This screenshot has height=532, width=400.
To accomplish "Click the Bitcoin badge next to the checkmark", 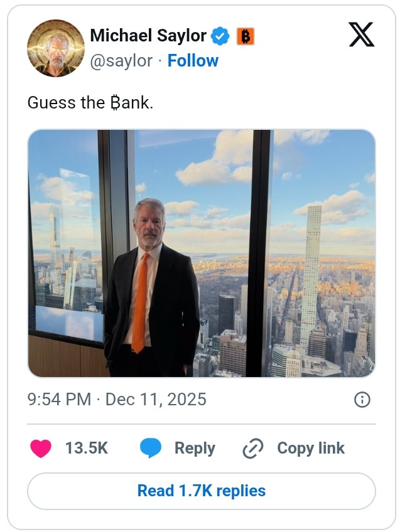I will tap(245, 36).
